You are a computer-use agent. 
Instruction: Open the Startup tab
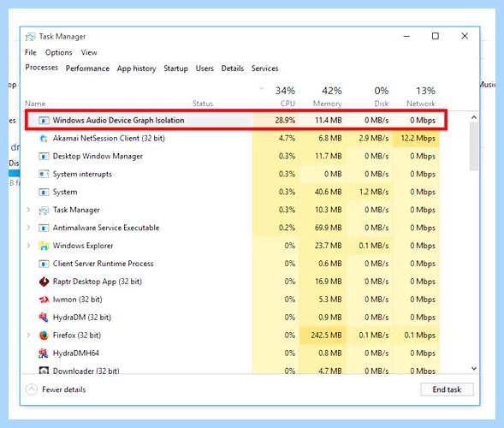pos(175,68)
